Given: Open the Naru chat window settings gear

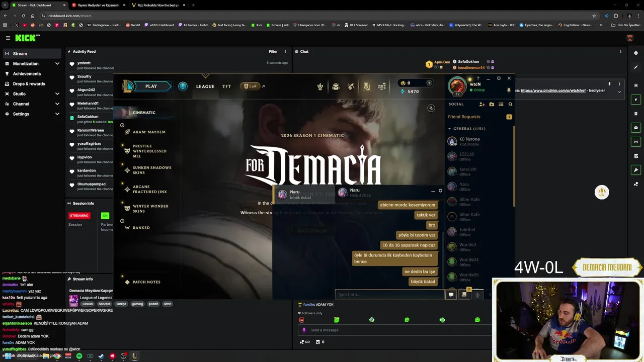Looking at the screenshot, I should [x=440, y=191].
